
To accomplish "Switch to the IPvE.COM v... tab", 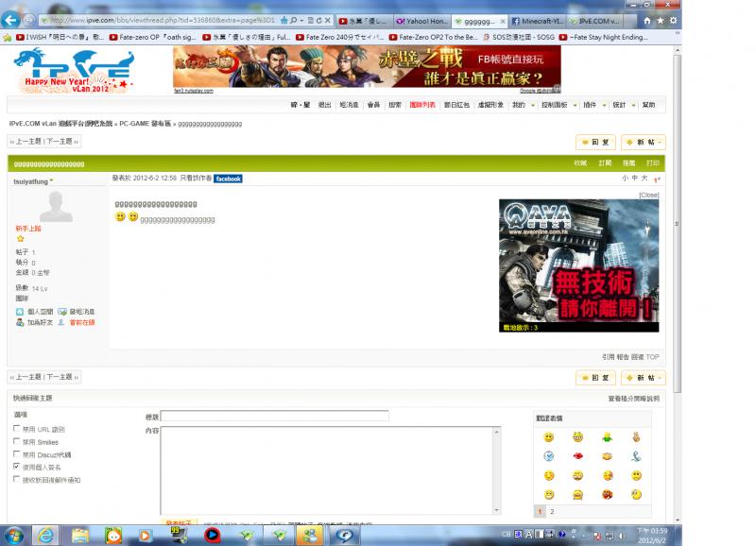I will pos(595,21).
